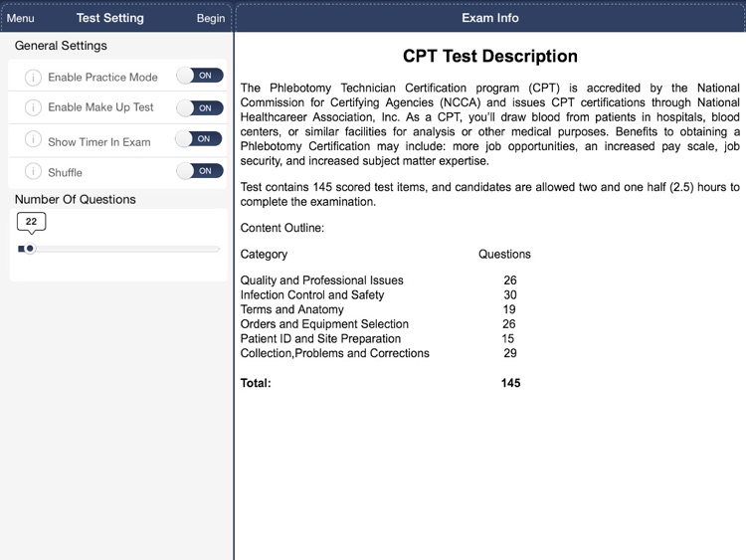Click the question count 19
Viewport: 746px width, 560px height.
click(509, 309)
